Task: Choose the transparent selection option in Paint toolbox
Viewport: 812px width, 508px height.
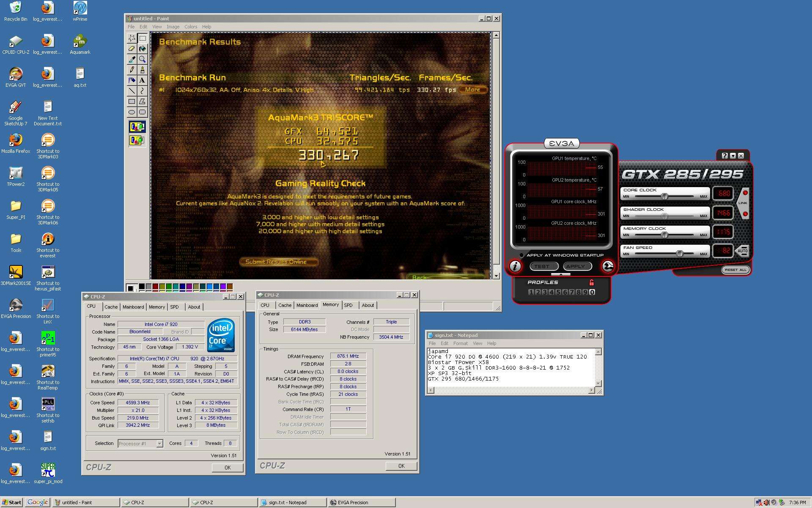Action: (137, 140)
